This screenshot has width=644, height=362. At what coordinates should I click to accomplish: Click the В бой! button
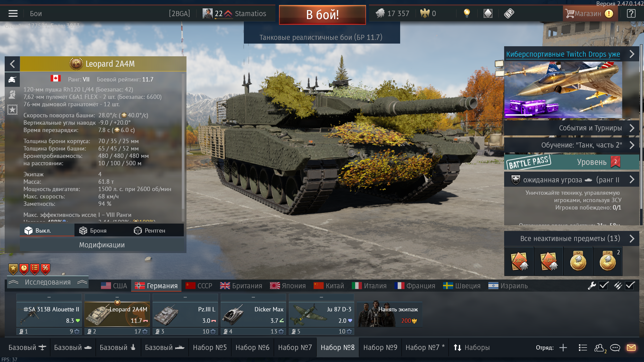[322, 15]
